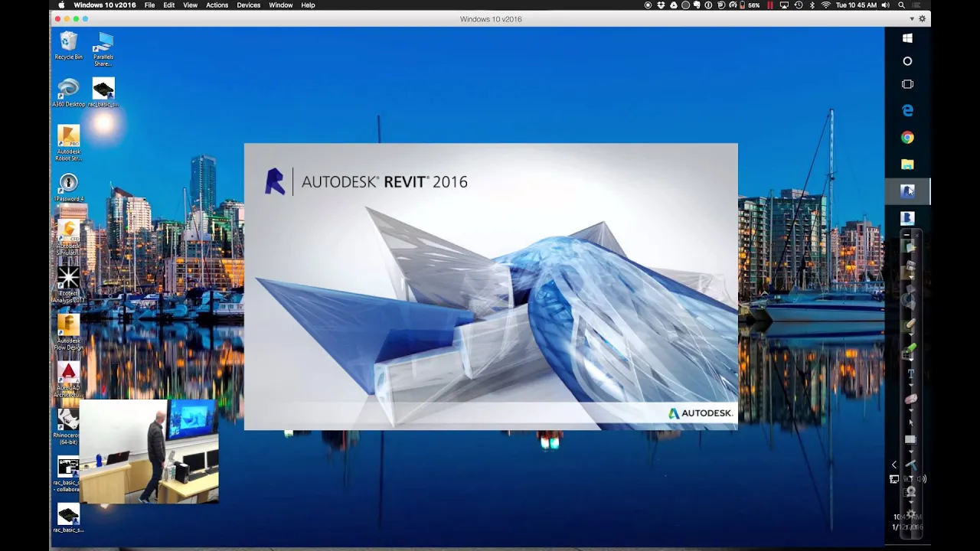The height and width of the screenshot is (551, 980).
Task: Open Task View on Windows taskbar
Action: pos(907,84)
